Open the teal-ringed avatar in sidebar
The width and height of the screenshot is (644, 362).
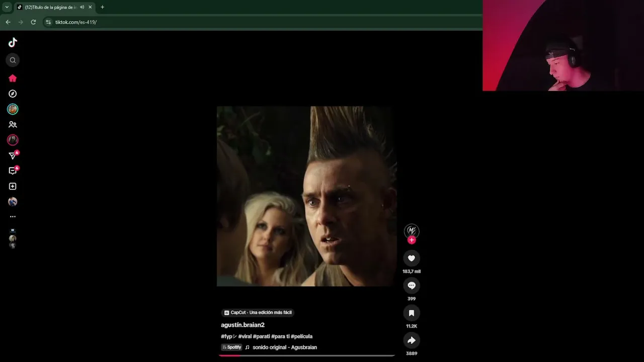[x=13, y=109]
